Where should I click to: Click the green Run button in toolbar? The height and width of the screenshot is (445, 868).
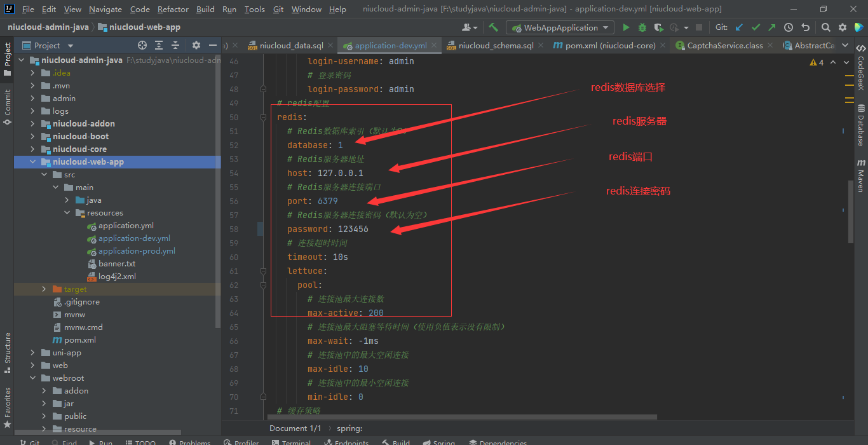coord(626,27)
